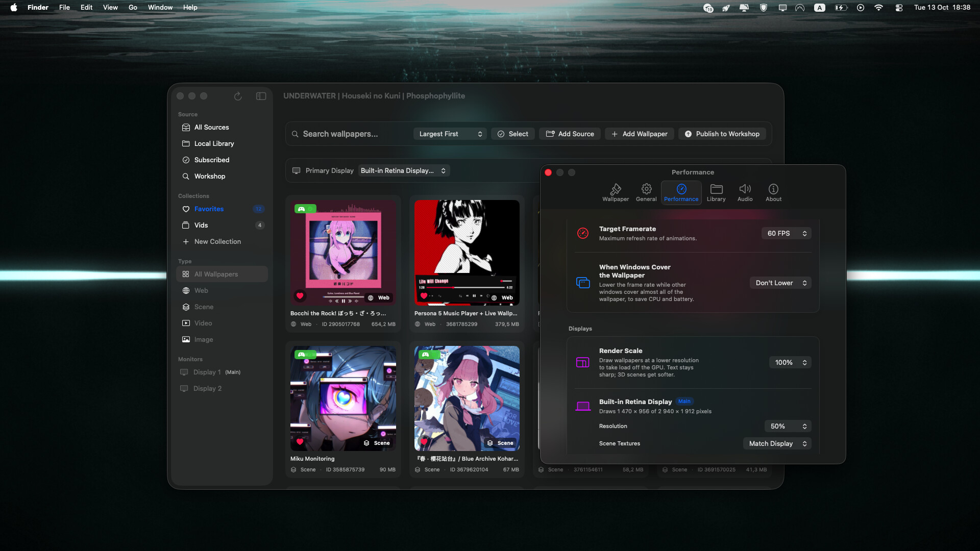Click the refresh icon in the sidebar header
Image resolution: width=980 pixels, height=551 pixels.
point(238,96)
